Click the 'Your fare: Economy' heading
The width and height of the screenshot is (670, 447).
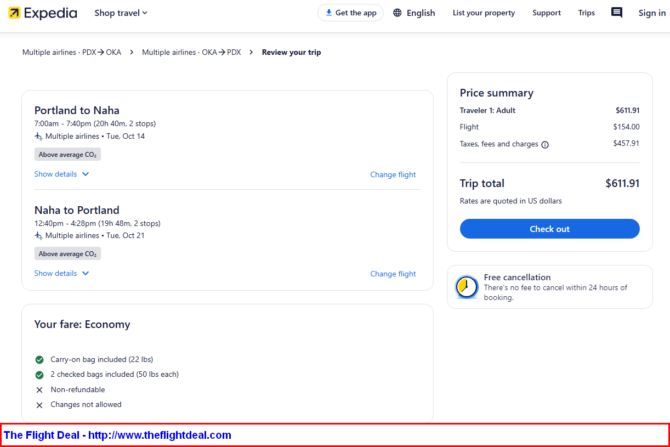coord(82,324)
